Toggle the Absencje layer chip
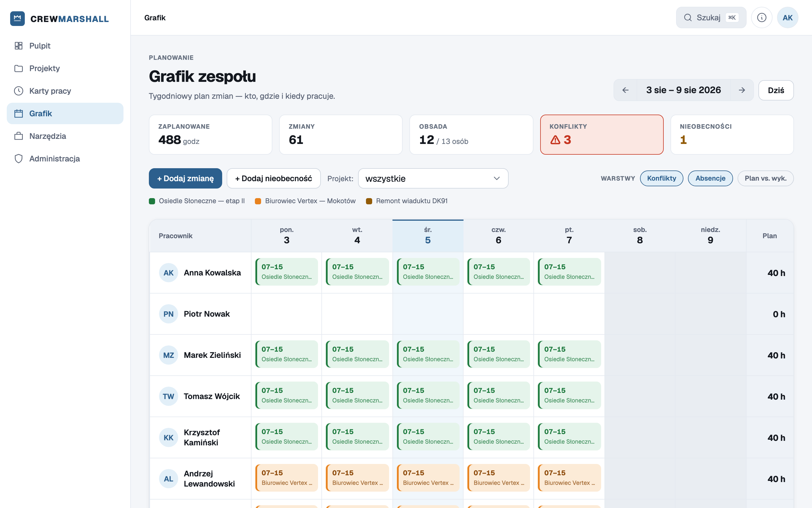Viewport: 812px width, 508px height. point(710,178)
